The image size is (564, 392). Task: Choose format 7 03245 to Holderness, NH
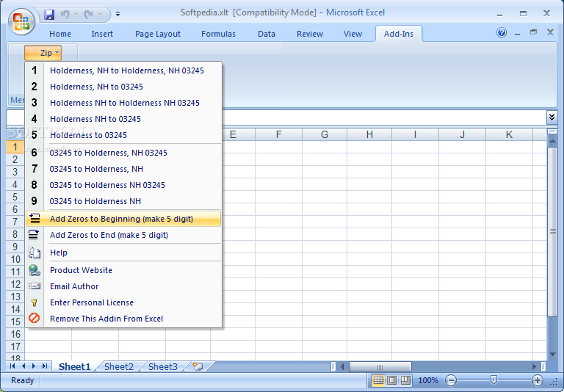tap(123, 169)
